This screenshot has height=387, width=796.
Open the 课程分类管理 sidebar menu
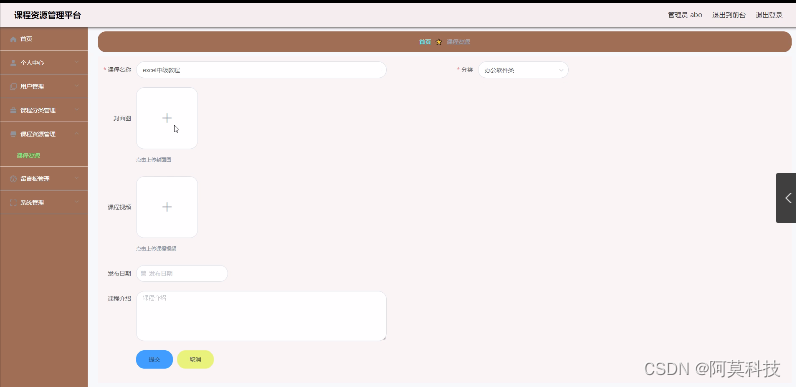point(44,110)
